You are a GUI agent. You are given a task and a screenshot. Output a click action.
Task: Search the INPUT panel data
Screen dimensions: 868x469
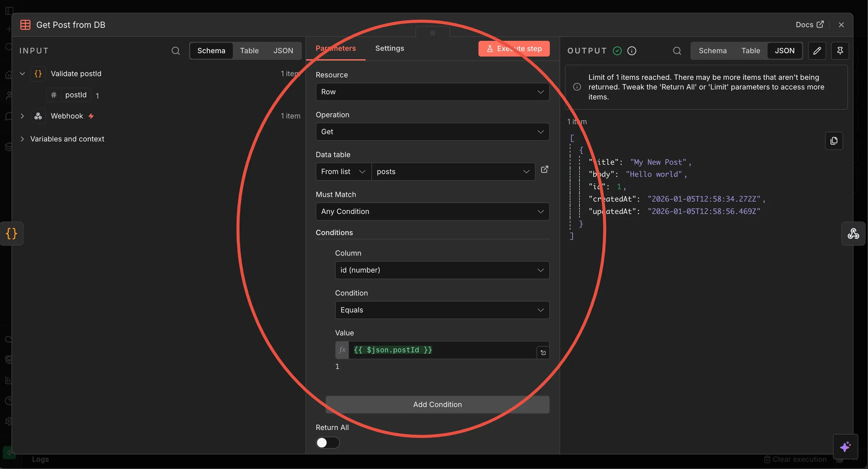pos(175,51)
